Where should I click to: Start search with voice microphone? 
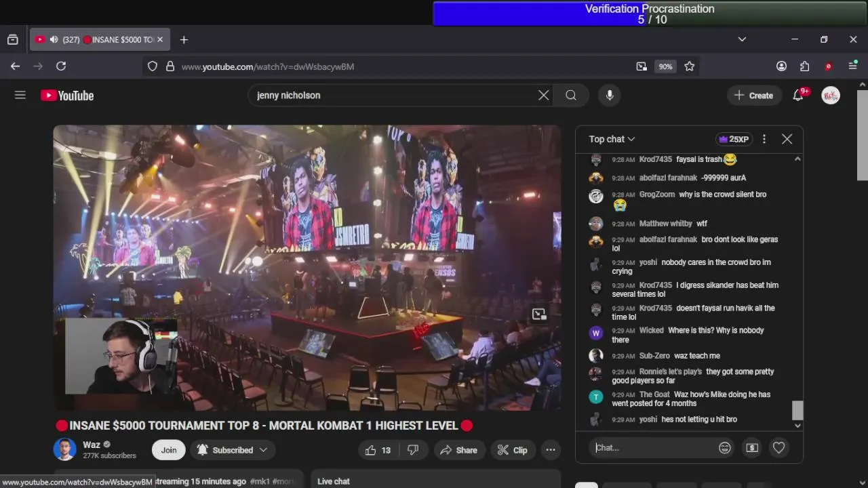click(610, 96)
